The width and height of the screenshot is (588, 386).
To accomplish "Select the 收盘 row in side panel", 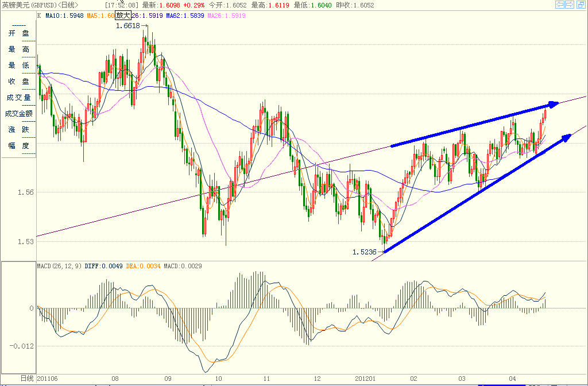I will (x=19, y=82).
